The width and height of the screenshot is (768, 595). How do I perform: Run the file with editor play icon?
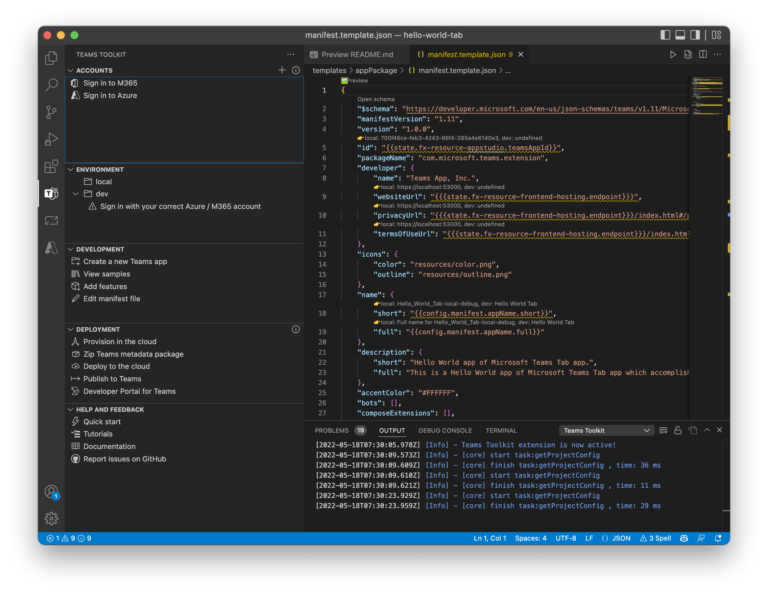tap(673, 54)
